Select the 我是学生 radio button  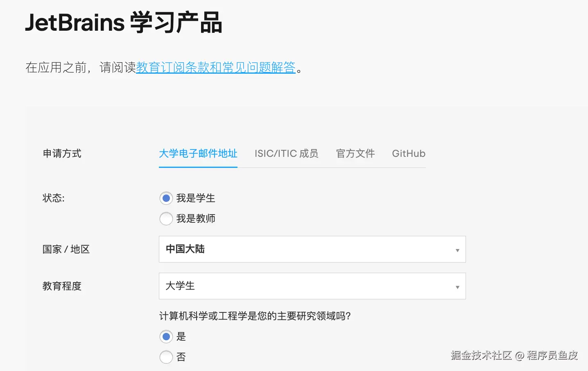166,199
